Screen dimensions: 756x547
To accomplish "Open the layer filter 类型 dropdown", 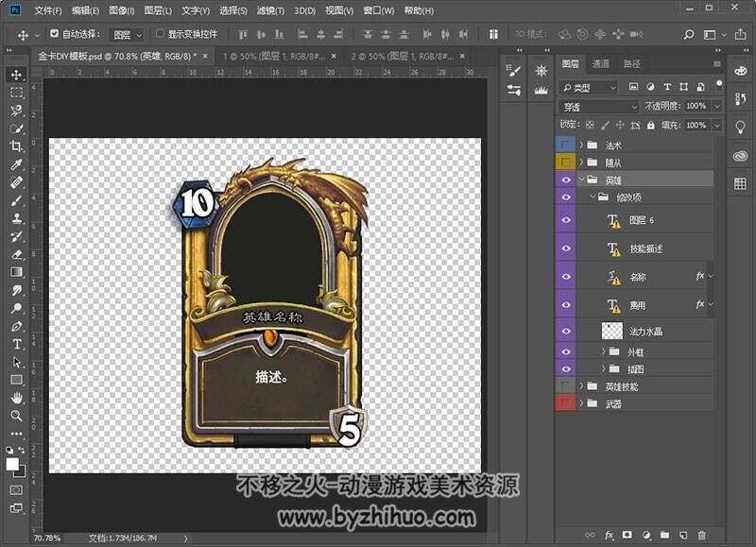I will coord(588,88).
